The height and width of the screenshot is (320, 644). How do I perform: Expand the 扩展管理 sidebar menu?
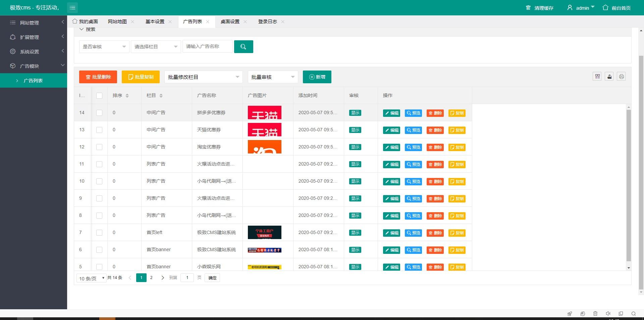click(x=34, y=37)
